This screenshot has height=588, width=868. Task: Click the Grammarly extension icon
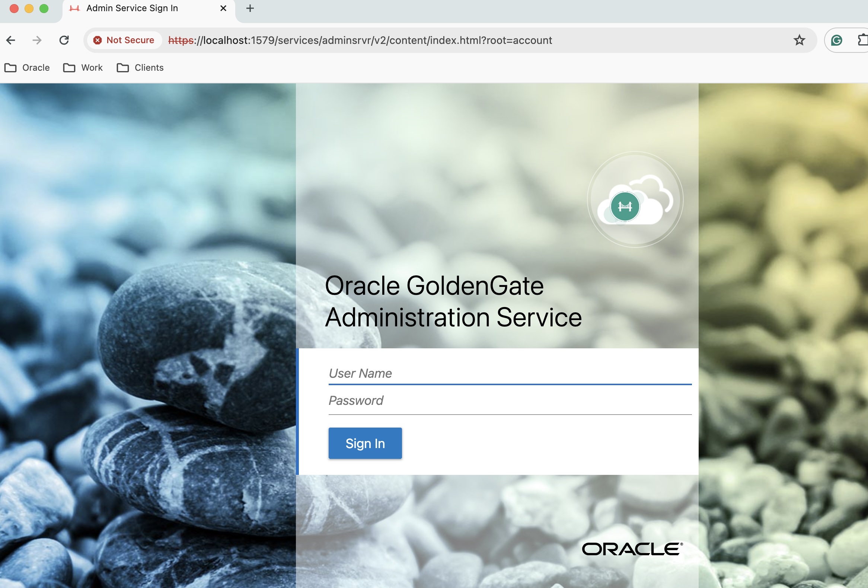coord(837,40)
